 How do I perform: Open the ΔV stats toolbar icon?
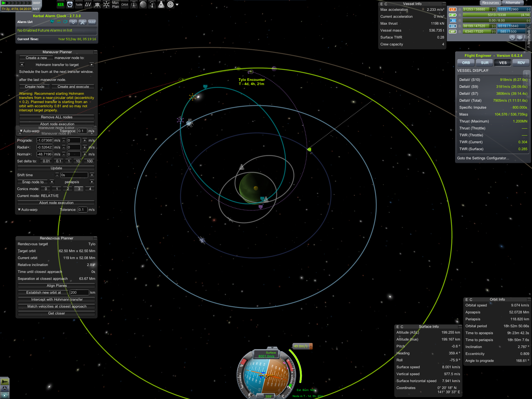[x=88, y=4]
